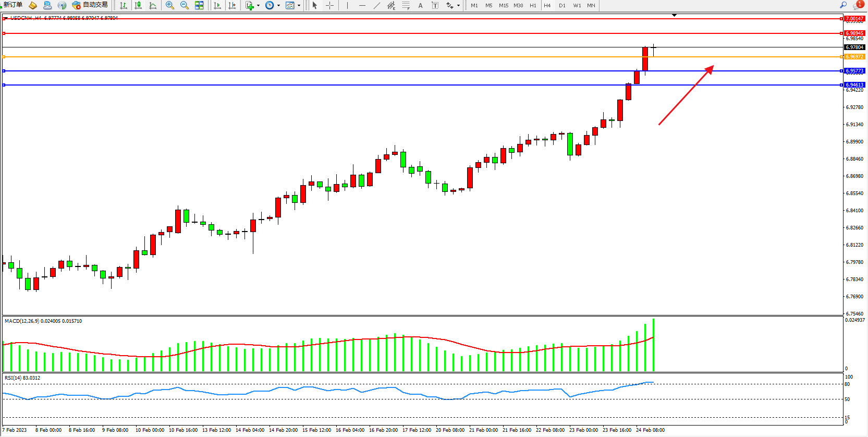The image size is (868, 437).
Task: Expand the chart templates dropdown
Action: tap(299, 6)
